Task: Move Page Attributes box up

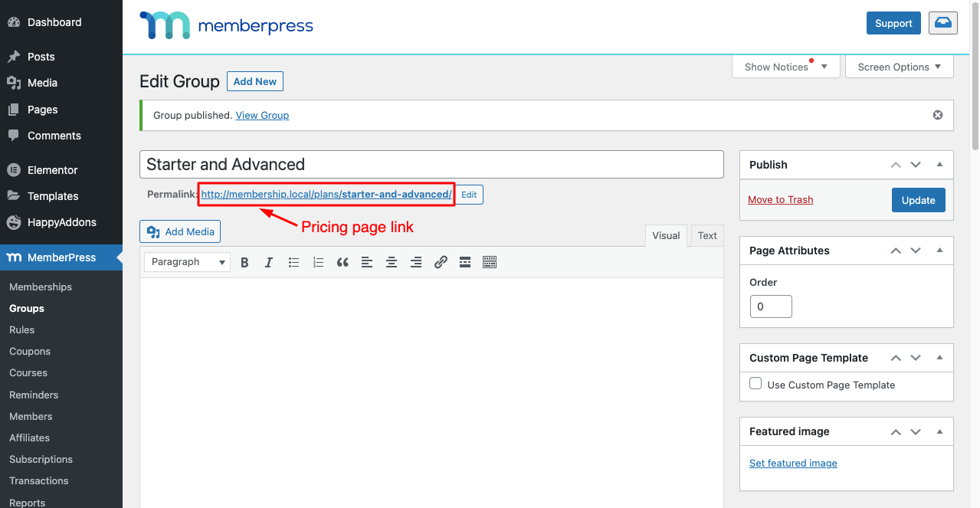Action: tap(896, 251)
